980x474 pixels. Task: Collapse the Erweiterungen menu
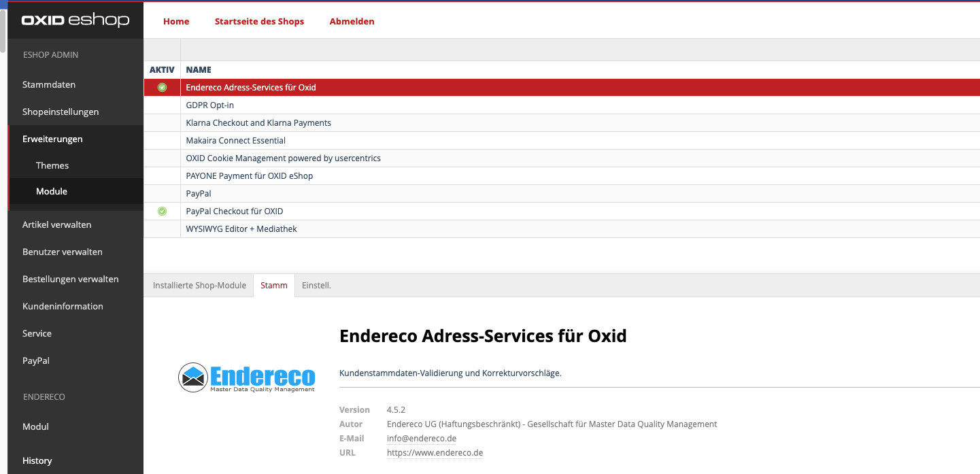[52, 139]
